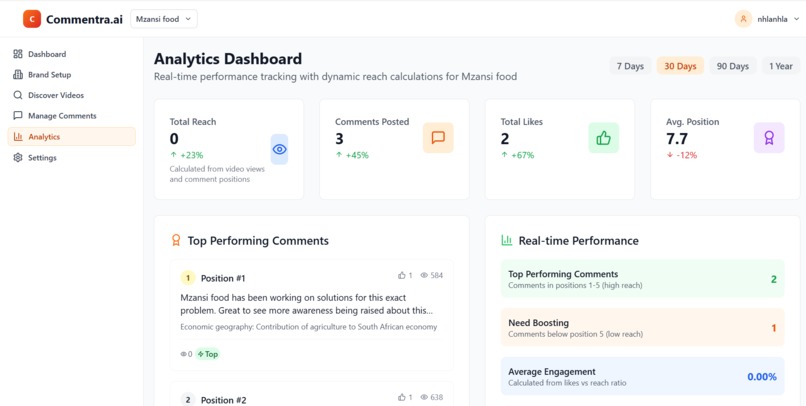806x406 pixels.
Task: Click the Brand Setup building icon
Action: point(18,75)
